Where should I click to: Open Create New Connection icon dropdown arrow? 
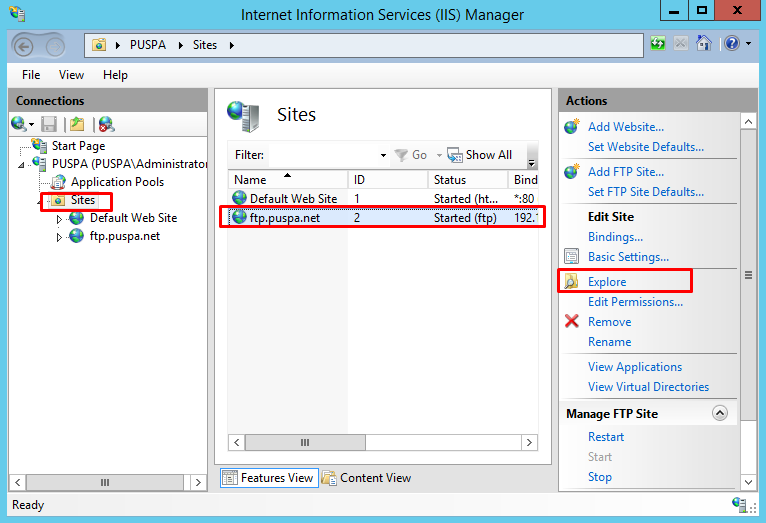click(31, 125)
